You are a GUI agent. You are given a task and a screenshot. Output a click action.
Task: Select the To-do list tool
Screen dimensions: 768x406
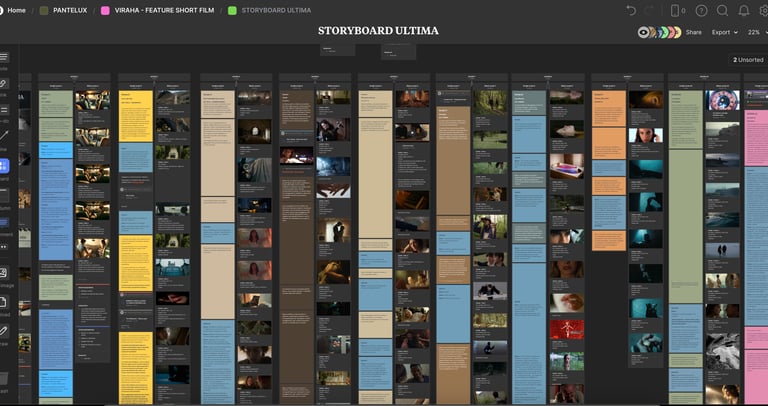3,112
